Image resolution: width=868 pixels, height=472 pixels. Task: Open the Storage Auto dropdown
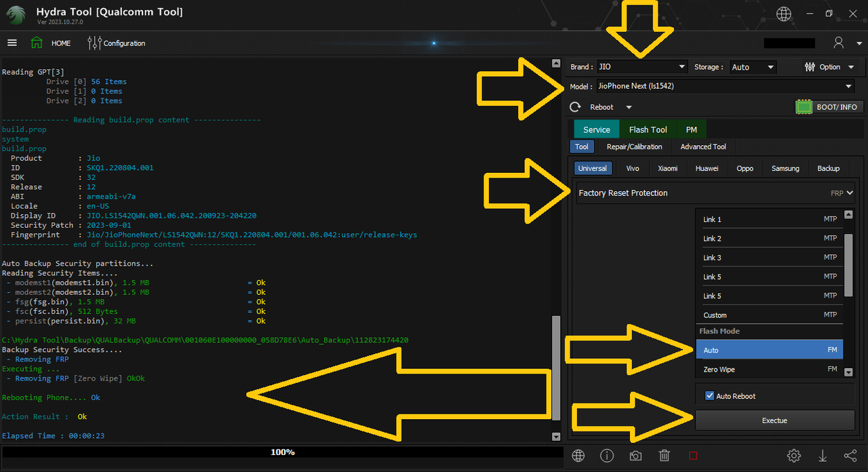(x=753, y=67)
